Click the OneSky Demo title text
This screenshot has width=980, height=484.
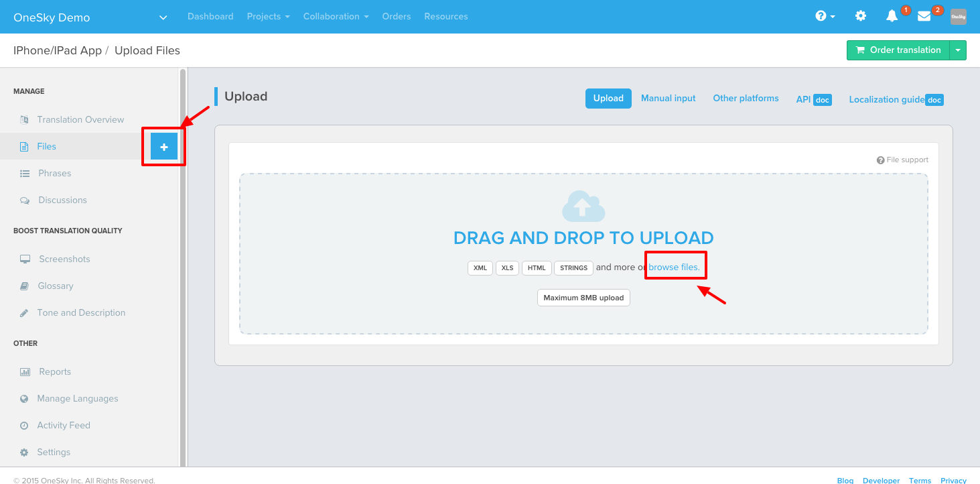click(x=52, y=17)
